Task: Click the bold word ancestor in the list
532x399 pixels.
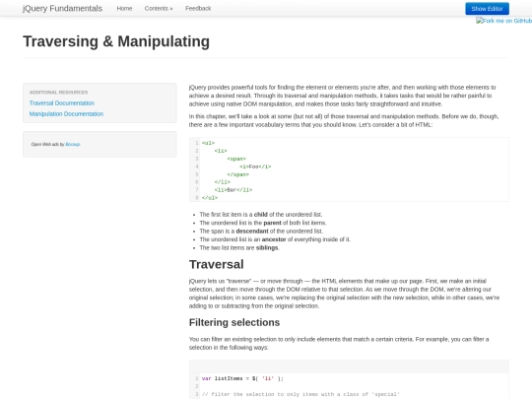Action: pos(274,239)
